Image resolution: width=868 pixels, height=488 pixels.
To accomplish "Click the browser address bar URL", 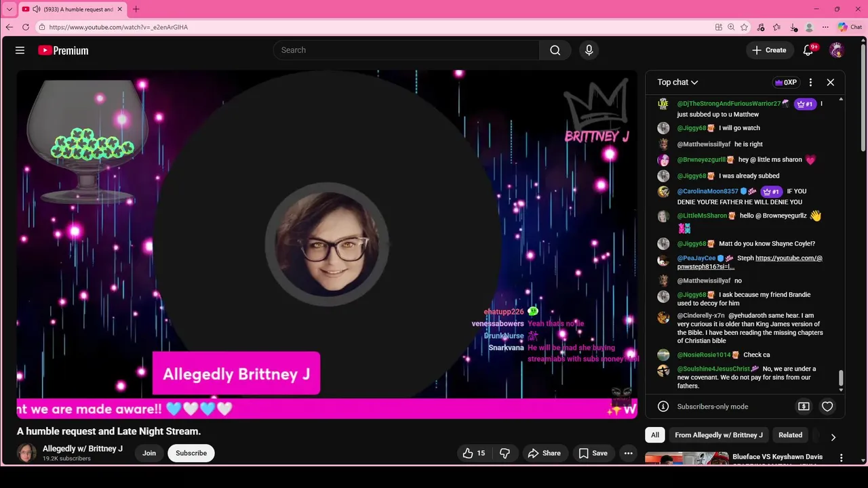I will [x=119, y=27].
